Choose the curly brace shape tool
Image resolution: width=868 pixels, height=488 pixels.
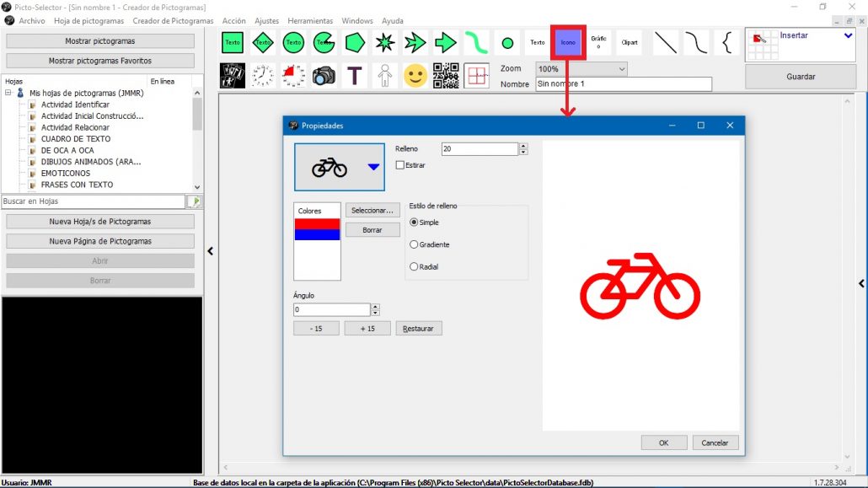pos(726,43)
